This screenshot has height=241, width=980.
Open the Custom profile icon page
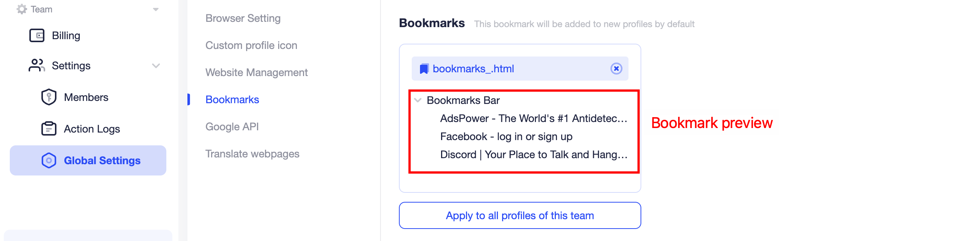click(x=251, y=45)
